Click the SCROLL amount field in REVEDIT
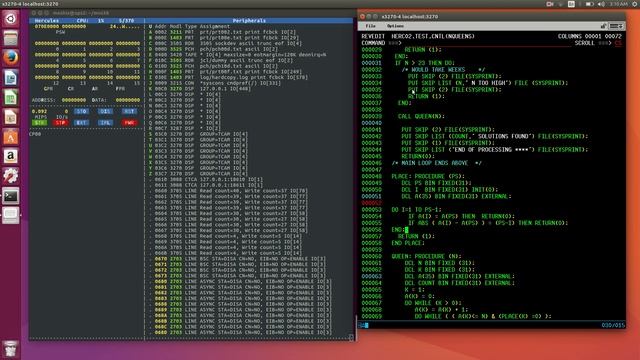This screenshot has height=360, width=640. point(618,43)
